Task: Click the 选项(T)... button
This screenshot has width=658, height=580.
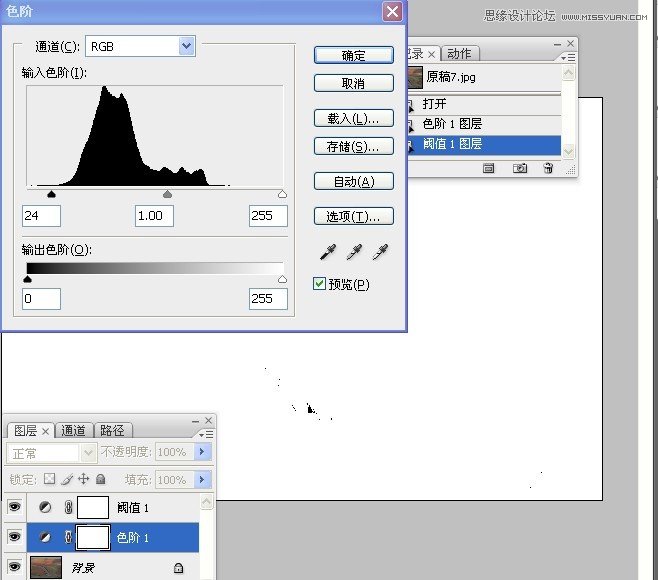Action: pyautogui.click(x=354, y=216)
